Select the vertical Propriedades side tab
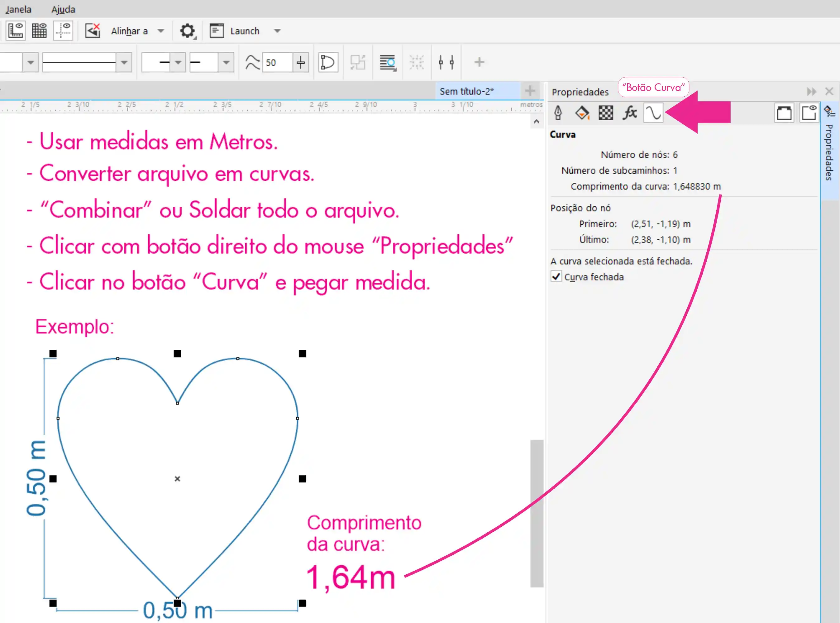Image resolution: width=840 pixels, height=623 pixels. click(x=829, y=151)
